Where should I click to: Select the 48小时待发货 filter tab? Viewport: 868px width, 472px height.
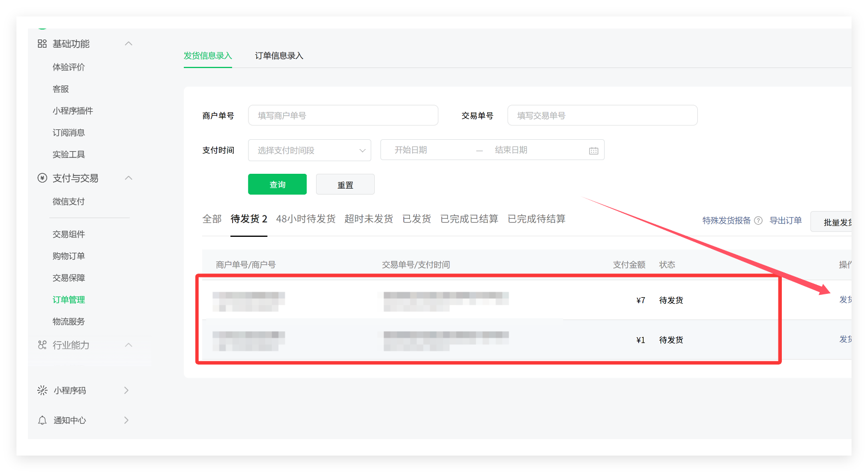306,219
